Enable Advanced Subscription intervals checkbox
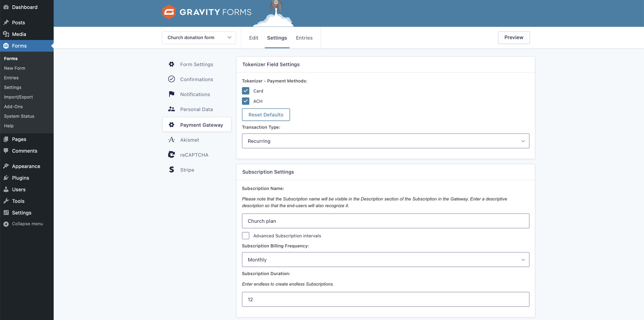Screen dimensions: 644x320 [246, 235]
